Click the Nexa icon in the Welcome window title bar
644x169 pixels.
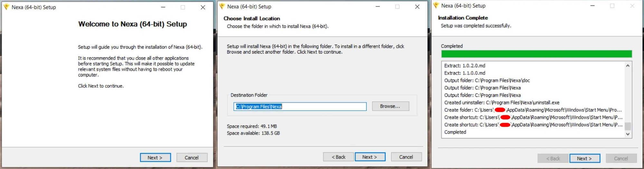click(x=6, y=7)
